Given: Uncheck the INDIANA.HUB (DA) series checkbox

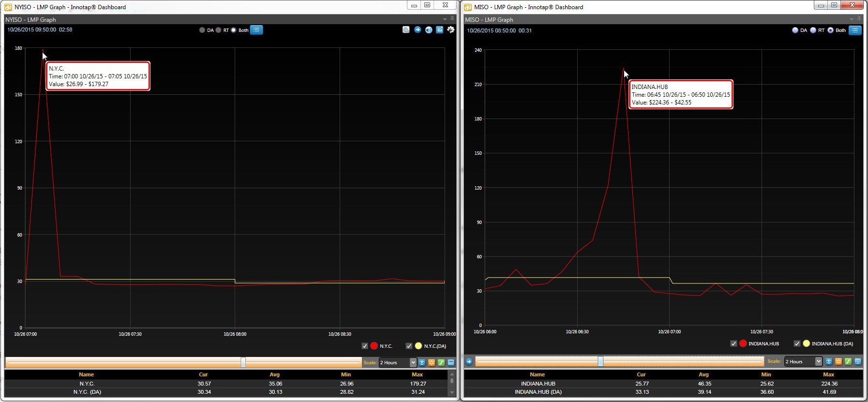Looking at the screenshot, I should 797,343.
